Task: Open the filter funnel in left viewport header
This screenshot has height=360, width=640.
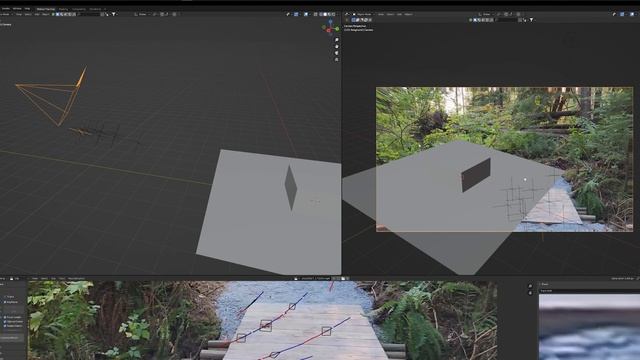Action: [113, 14]
